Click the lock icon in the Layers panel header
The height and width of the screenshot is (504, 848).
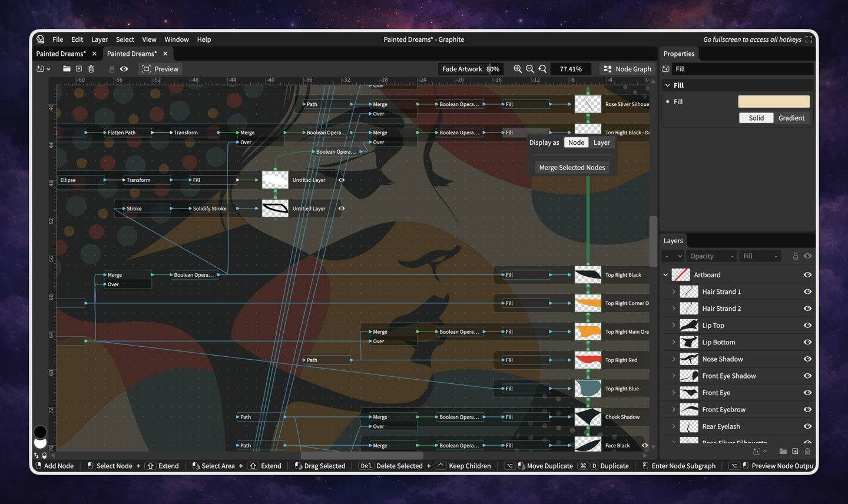pyautogui.click(x=796, y=256)
